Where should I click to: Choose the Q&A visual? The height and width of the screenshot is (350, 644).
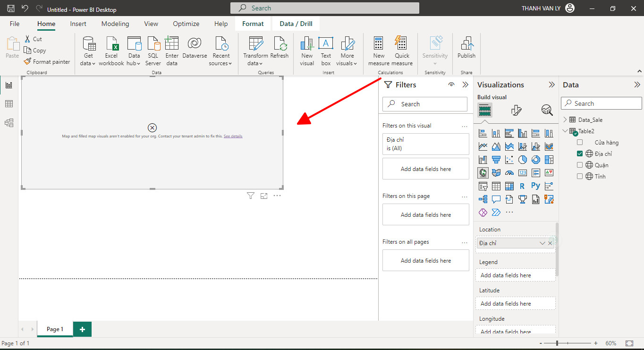496,199
